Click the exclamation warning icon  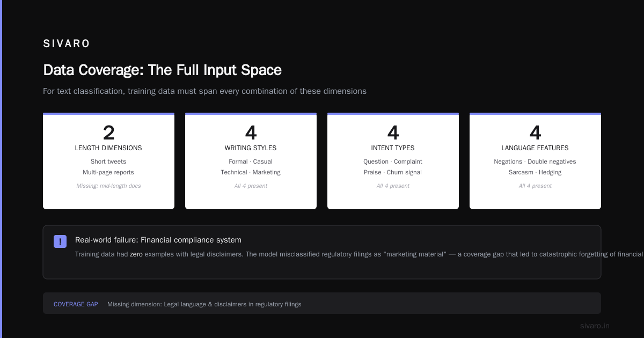[60, 241]
